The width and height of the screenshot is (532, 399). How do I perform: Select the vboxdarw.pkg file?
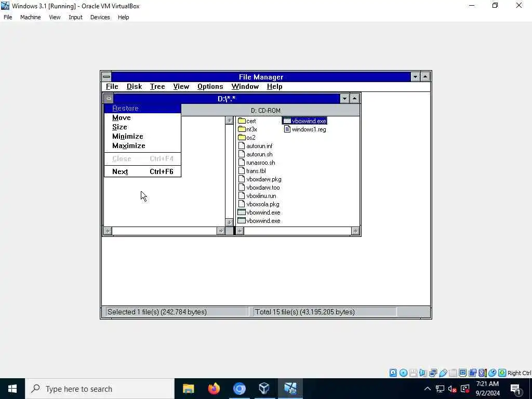coord(260,179)
